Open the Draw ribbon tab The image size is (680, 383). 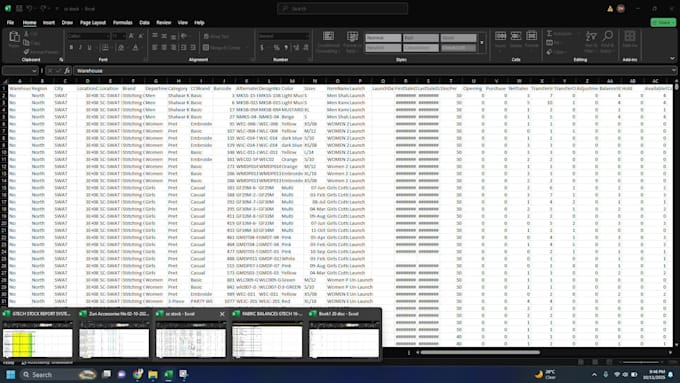click(67, 23)
